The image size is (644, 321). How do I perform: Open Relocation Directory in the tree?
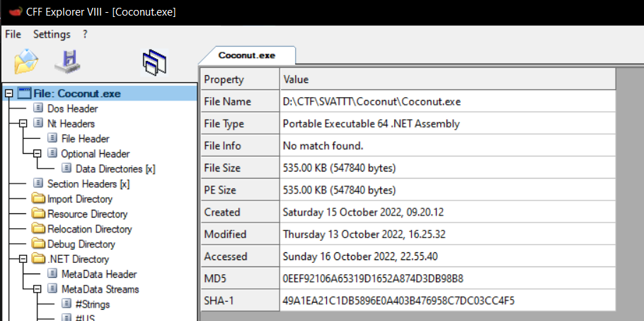[x=90, y=230]
